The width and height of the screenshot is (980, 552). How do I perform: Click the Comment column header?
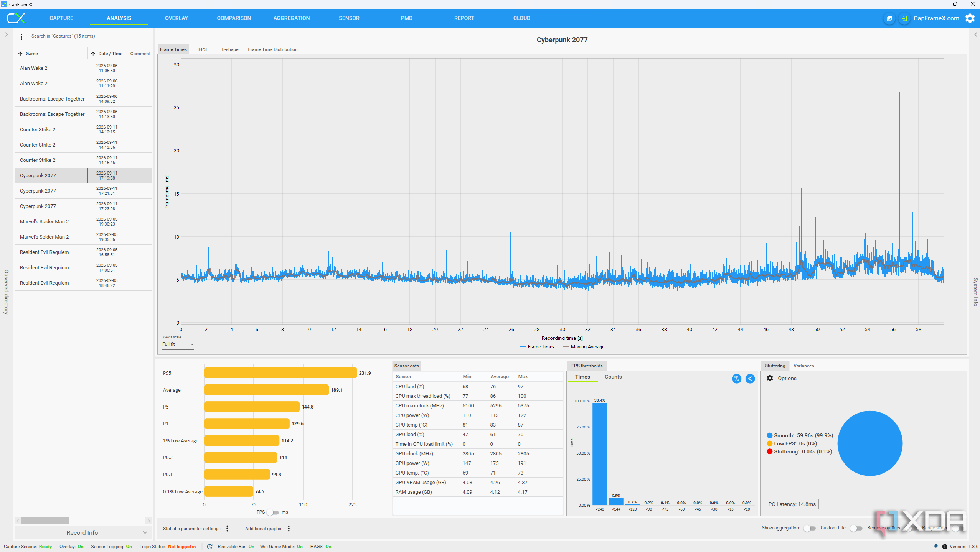pyautogui.click(x=140, y=54)
